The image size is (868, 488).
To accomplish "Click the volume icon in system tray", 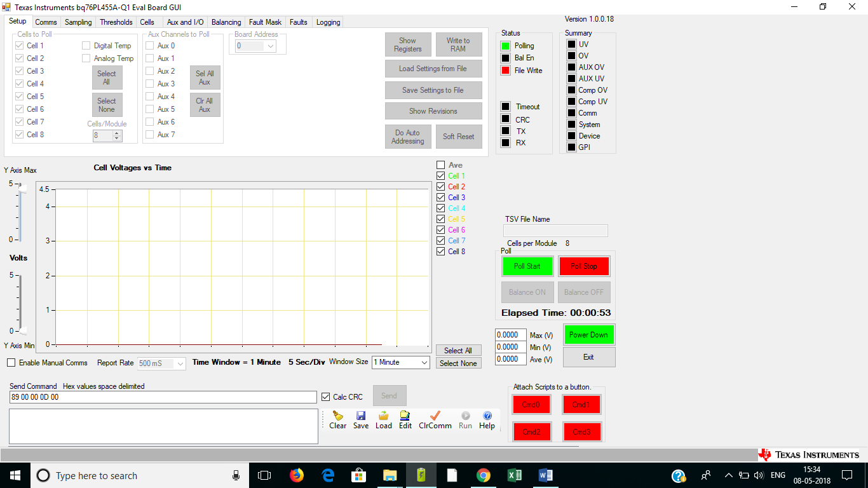I will click(758, 475).
